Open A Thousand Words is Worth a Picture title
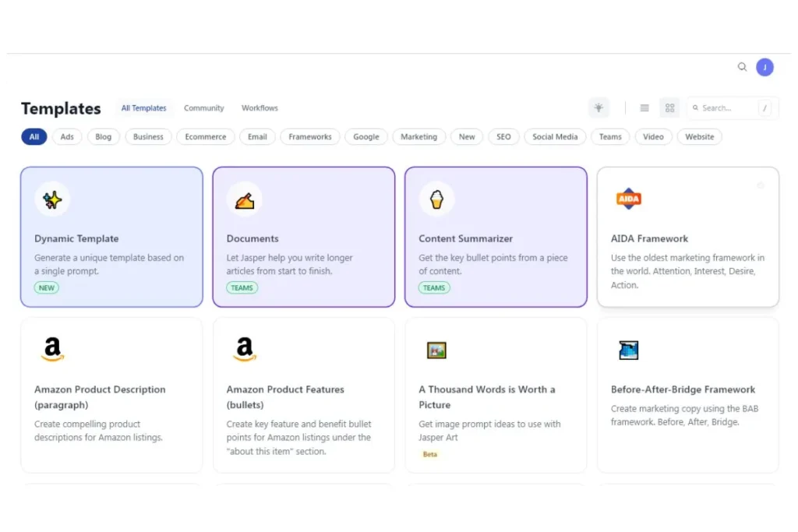This screenshot has height=532, width=798. tap(487, 396)
